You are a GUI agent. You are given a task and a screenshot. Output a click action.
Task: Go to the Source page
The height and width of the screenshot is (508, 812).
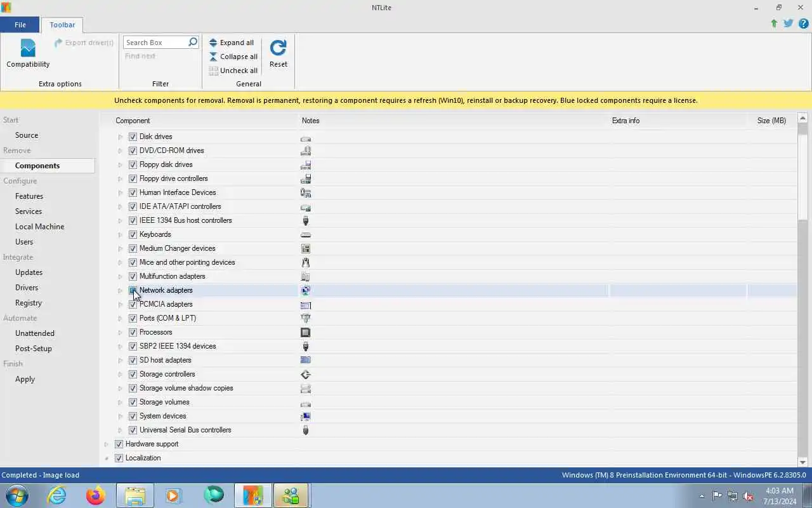click(x=27, y=135)
